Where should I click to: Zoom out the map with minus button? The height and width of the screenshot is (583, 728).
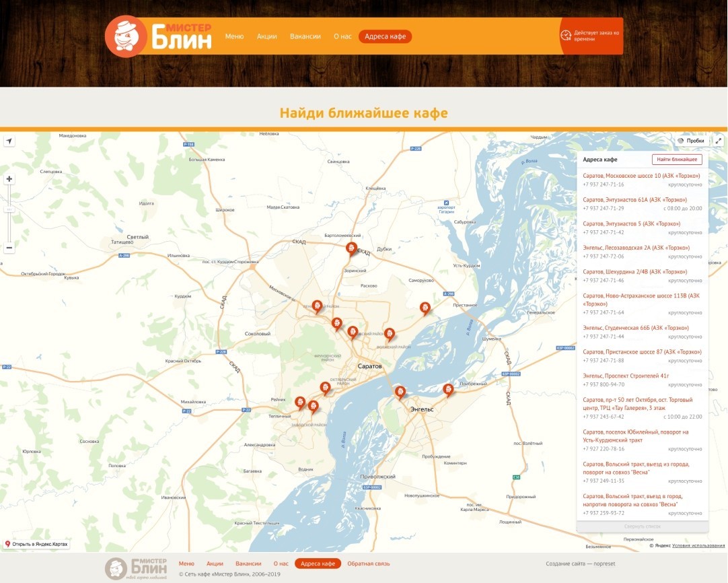coord(9,248)
